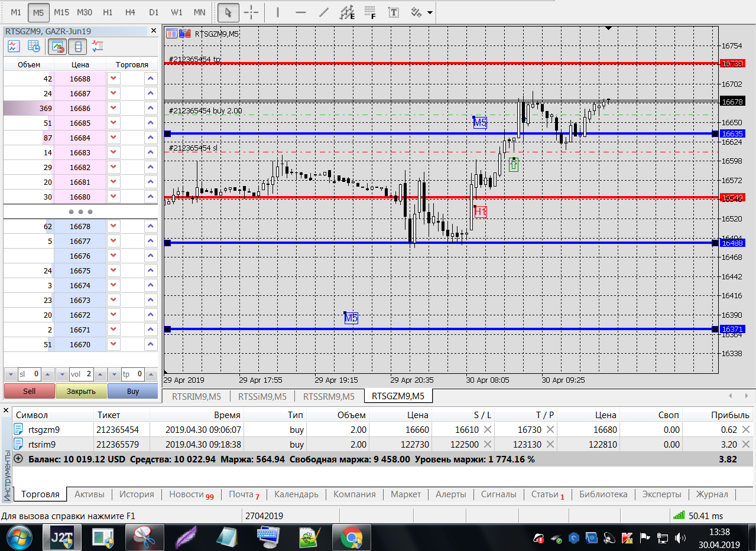This screenshot has height=551, width=756.
Task: Switch chart timeframe to H4
Action: point(131,12)
